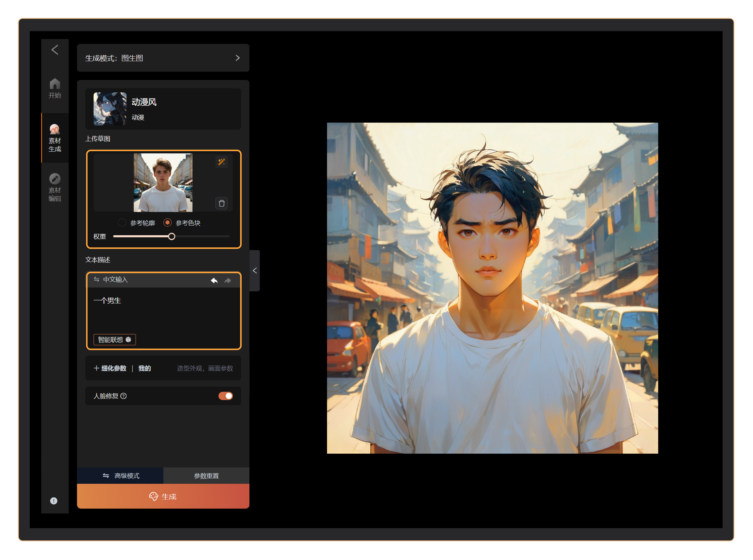Open the 动漫风 style selector card
Viewport: 753px width, 560px height.
coord(163,109)
